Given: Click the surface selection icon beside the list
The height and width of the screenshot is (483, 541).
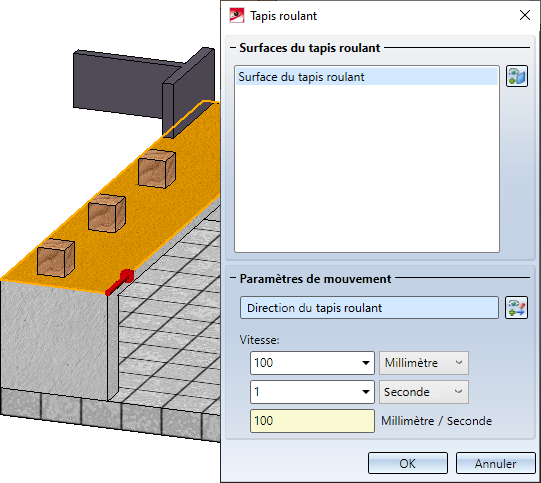Looking at the screenshot, I should click(x=517, y=76).
